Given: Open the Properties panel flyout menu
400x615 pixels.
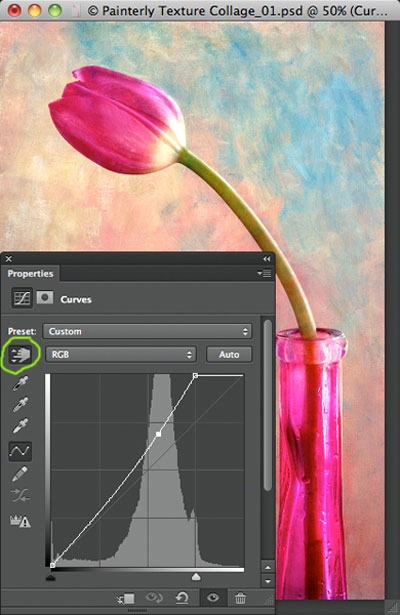Looking at the screenshot, I should click(x=265, y=273).
